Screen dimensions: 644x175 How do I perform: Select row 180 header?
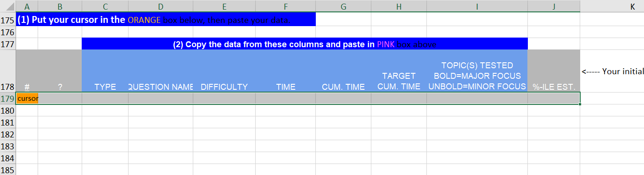8,110
